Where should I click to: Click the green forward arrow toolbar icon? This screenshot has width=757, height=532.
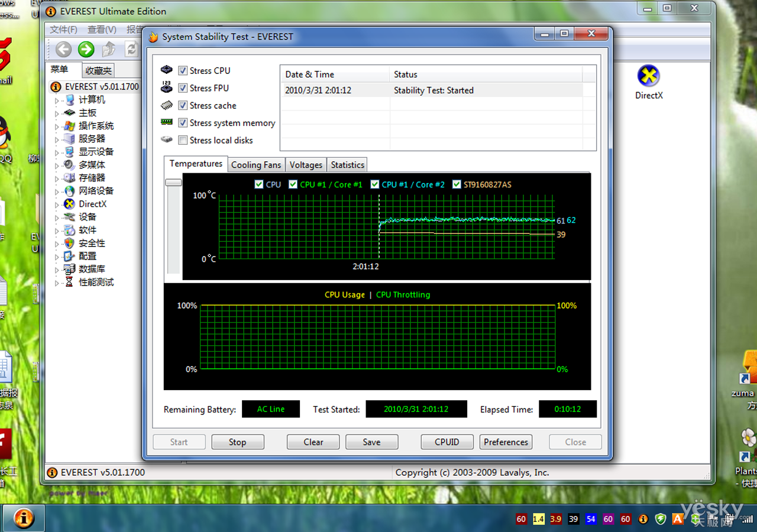(86, 50)
